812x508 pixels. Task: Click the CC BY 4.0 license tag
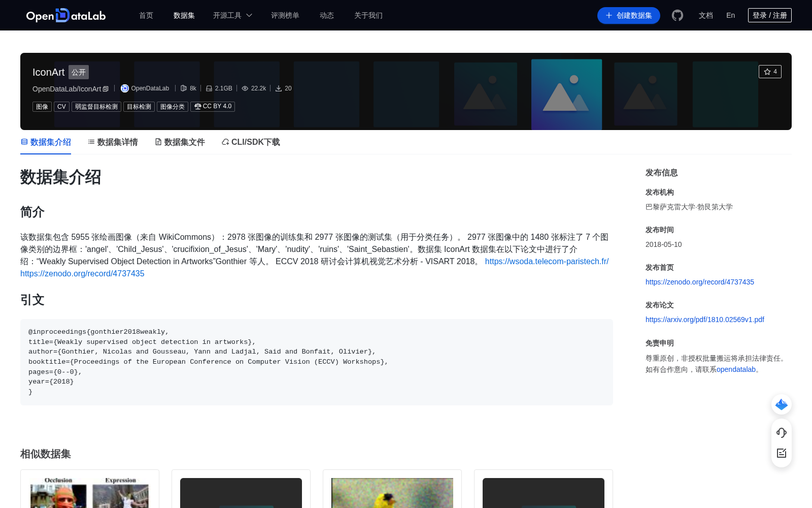[x=213, y=107]
